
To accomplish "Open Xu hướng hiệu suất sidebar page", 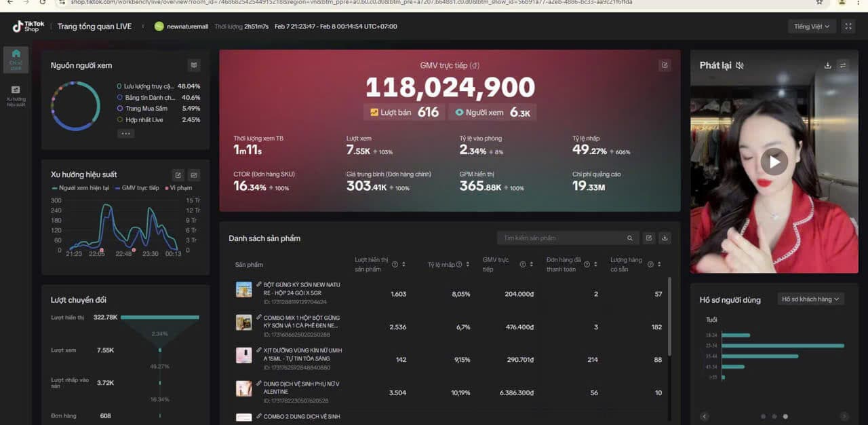I will (x=16, y=94).
